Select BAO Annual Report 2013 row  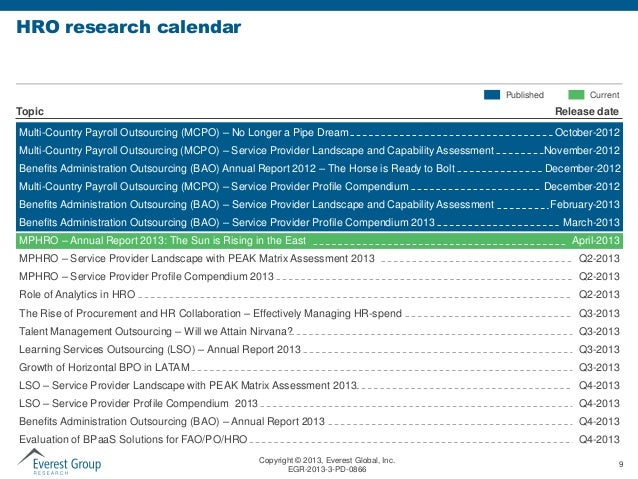[319, 421]
